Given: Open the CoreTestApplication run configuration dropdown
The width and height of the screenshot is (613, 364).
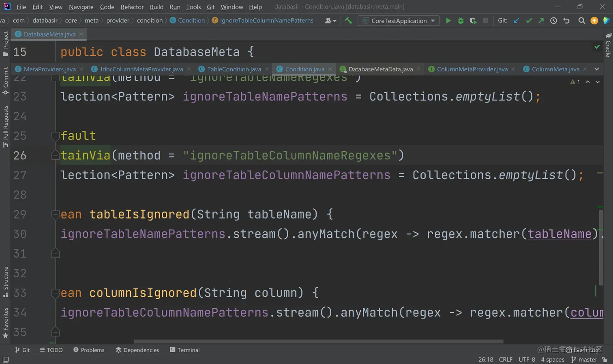Looking at the screenshot, I should click(x=399, y=21).
